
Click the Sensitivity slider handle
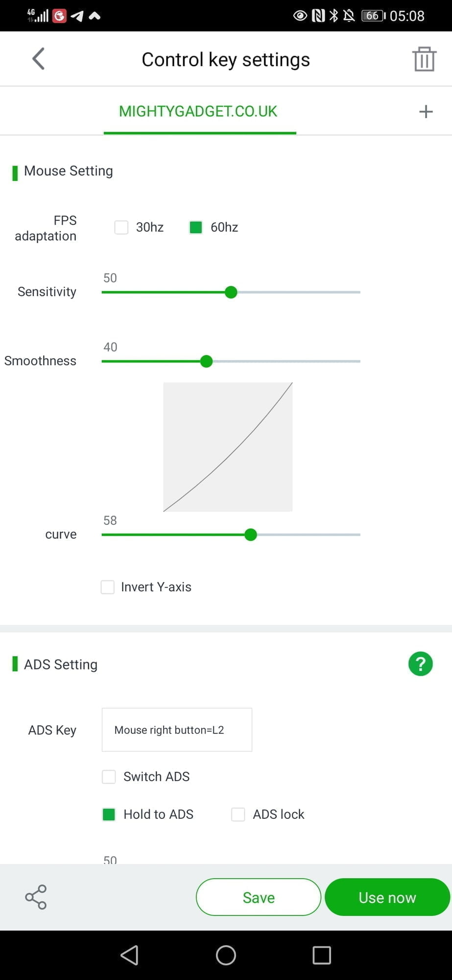[x=231, y=293]
